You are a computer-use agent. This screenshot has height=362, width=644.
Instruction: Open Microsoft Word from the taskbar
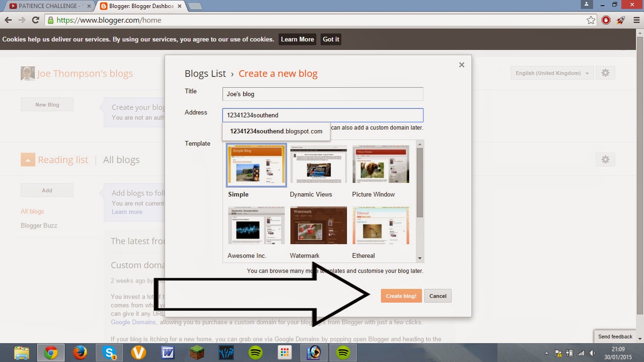tap(168, 353)
